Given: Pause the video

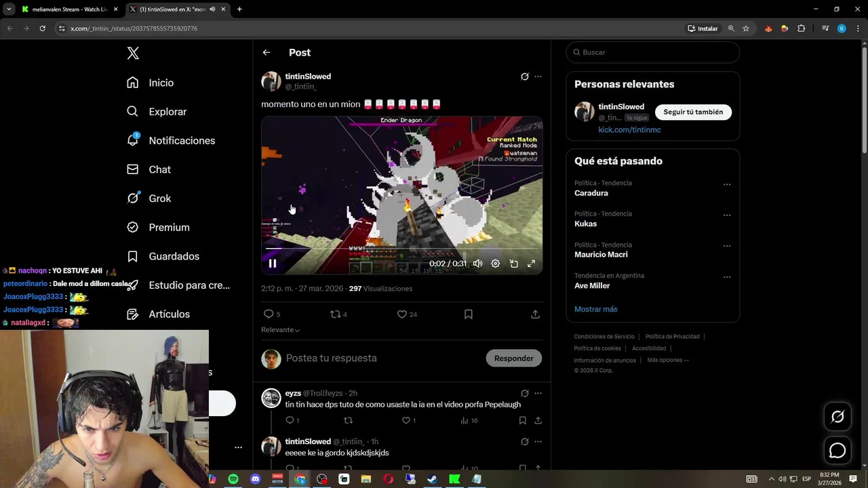Looking at the screenshot, I should [273, 264].
